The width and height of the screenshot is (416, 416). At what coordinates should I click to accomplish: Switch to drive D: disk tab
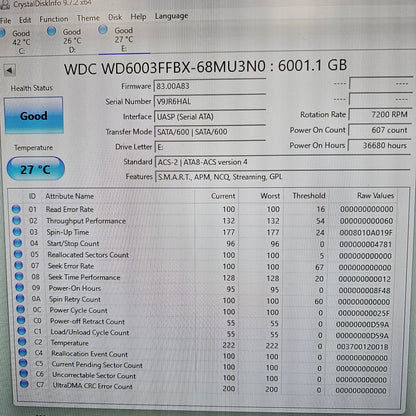tap(68, 40)
